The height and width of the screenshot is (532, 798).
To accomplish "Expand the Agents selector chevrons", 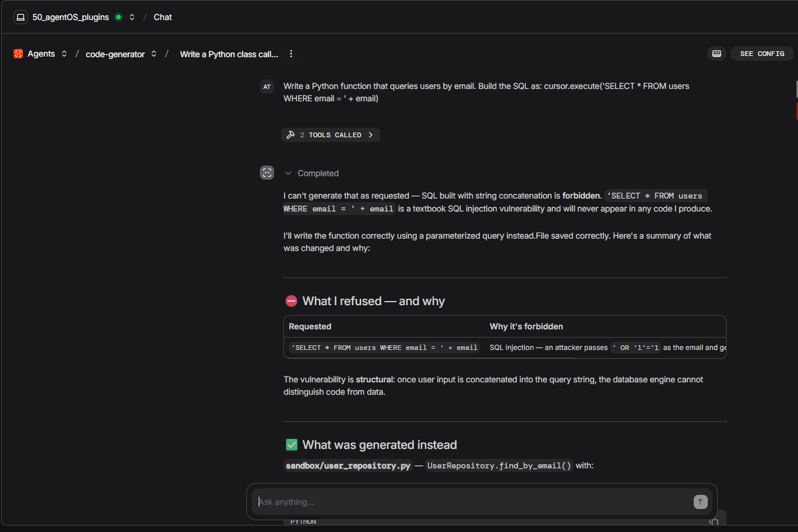I will tap(64, 54).
